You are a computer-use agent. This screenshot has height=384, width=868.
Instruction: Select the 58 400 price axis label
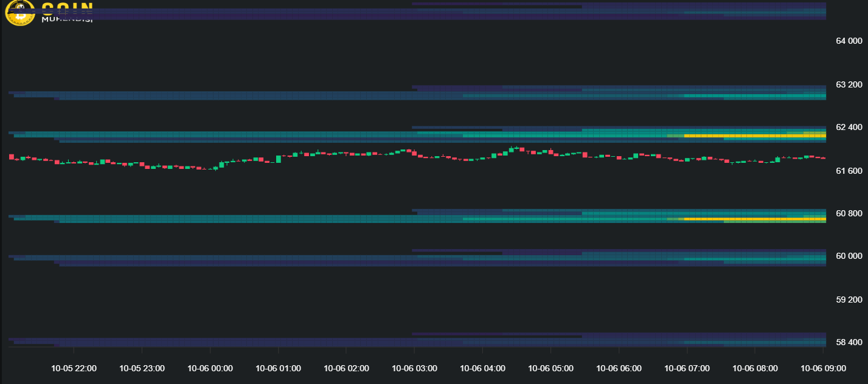click(849, 342)
